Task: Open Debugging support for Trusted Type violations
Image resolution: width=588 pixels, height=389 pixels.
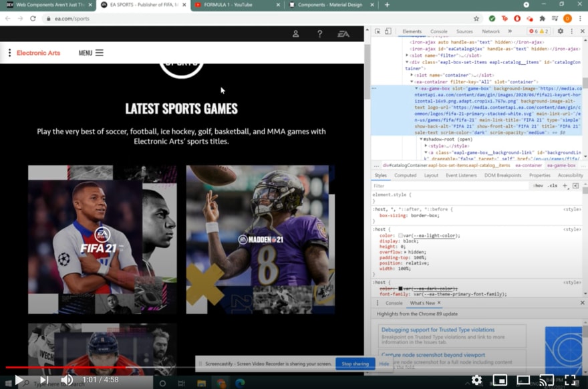Action: point(438,330)
